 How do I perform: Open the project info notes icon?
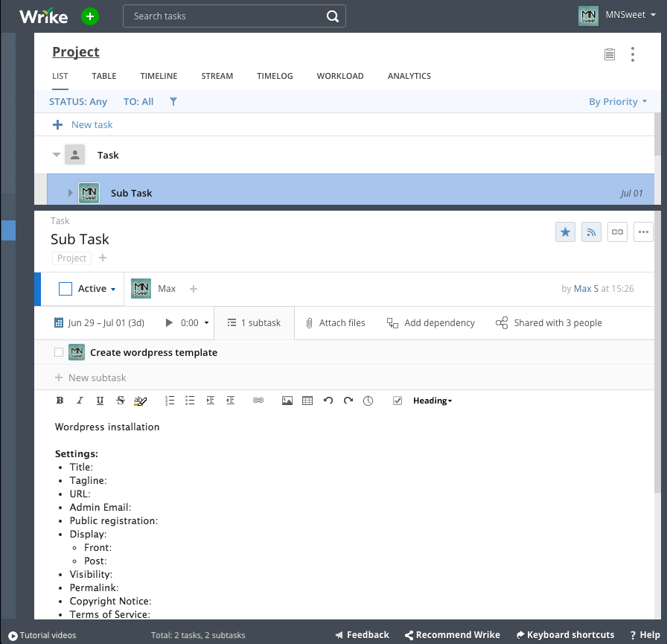610,54
